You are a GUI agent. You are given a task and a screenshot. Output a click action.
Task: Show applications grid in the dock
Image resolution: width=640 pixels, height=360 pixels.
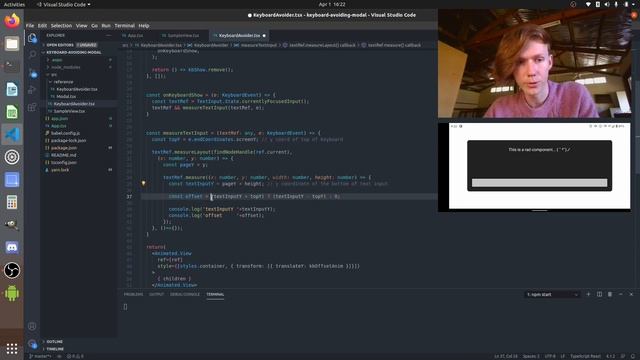click(12, 348)
